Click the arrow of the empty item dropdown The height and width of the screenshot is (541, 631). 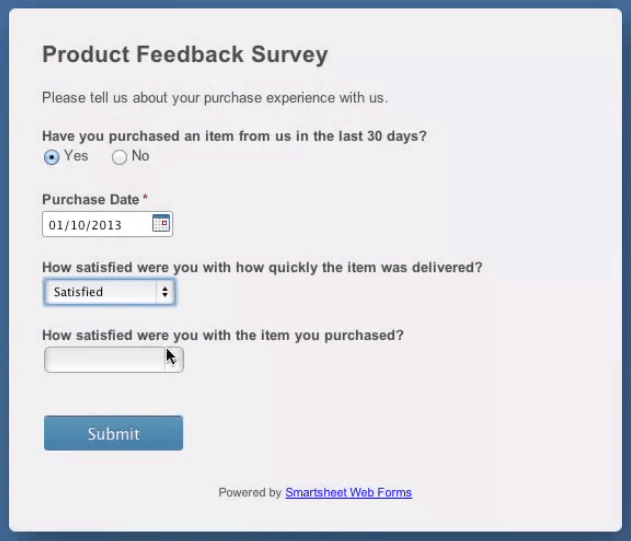click(173, 360)
